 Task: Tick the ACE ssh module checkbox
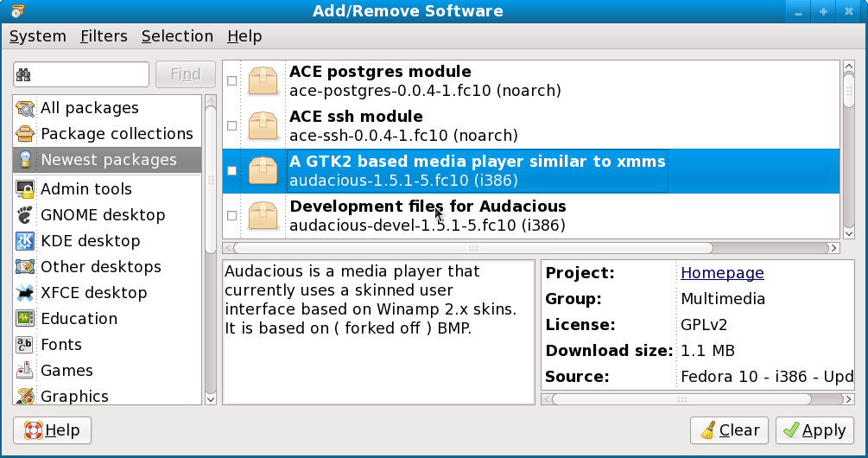coord(232,125)
